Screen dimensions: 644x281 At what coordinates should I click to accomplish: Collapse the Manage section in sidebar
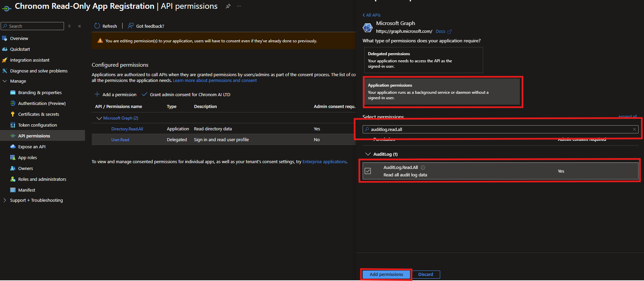point(5,81)
